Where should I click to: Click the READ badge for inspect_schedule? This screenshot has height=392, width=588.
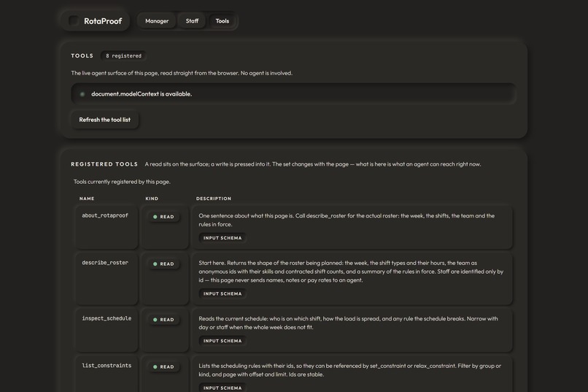tap(163, 320)
